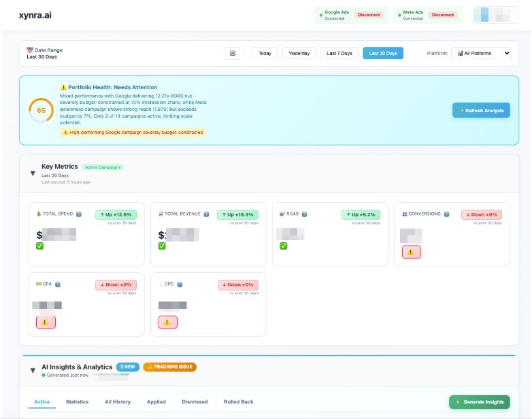Click Total Spend green checkmark icon
Screen dimensions: 532x419
point(39,246)
